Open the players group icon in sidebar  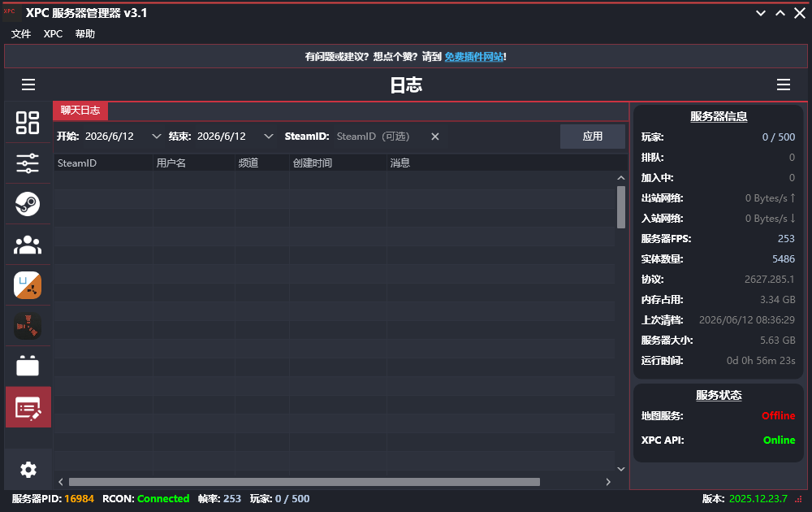click(28, 245)
